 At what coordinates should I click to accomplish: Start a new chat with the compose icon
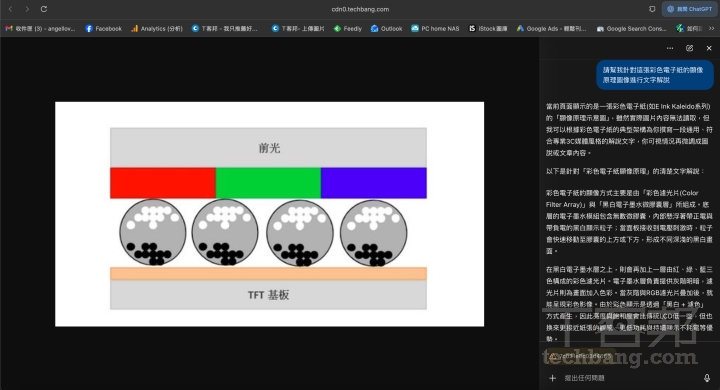tap(689, 48)
